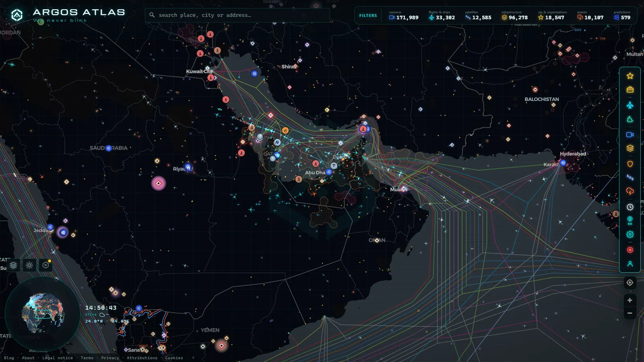The width and height of the screenshot is (644, 362).
Task: Click the star favorites icon in the sidebar
Action: [x=630, y=76]
